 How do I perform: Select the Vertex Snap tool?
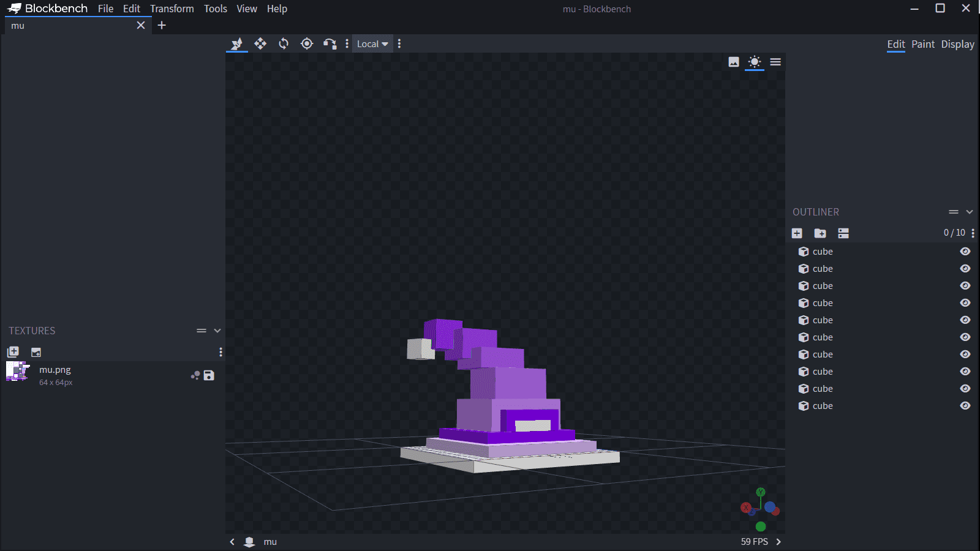pyautogui.click(x=330, y=43)
